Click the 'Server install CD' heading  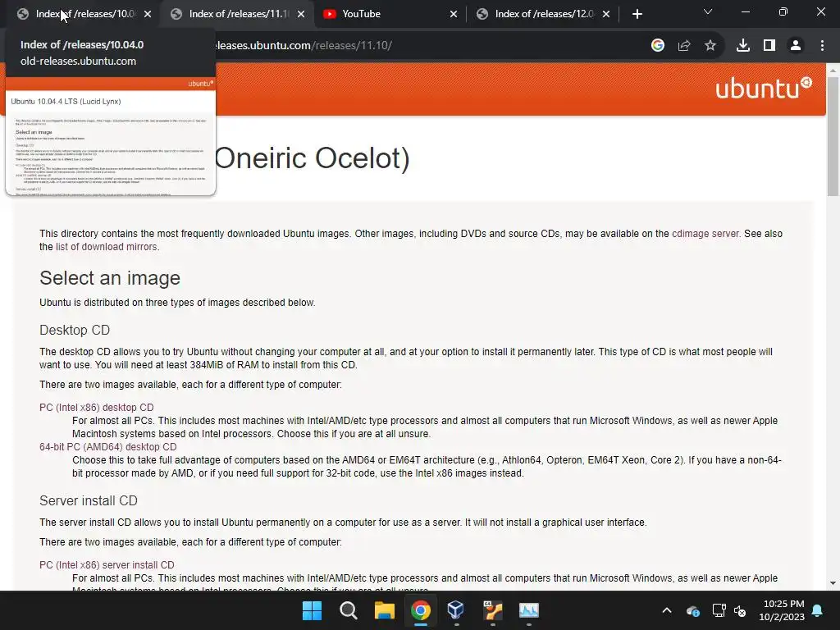89,501
